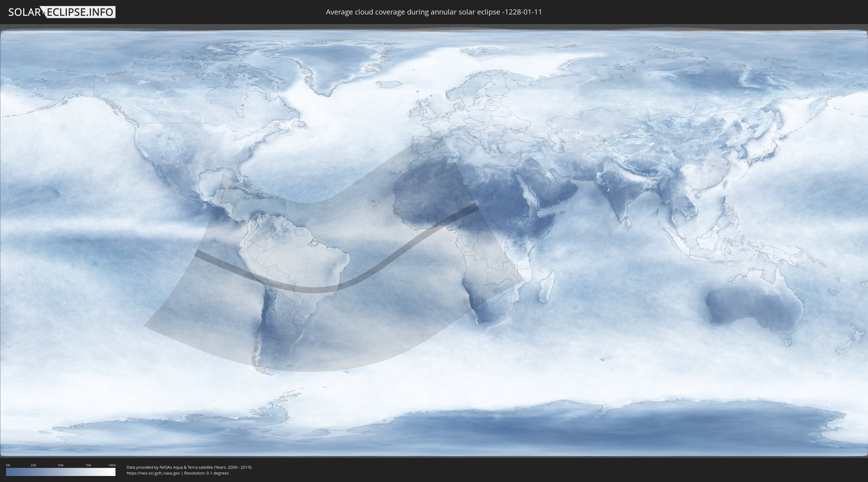Click the '75%' legend label
This screenshot has height=482, width=868.
(x=88, y=465)
